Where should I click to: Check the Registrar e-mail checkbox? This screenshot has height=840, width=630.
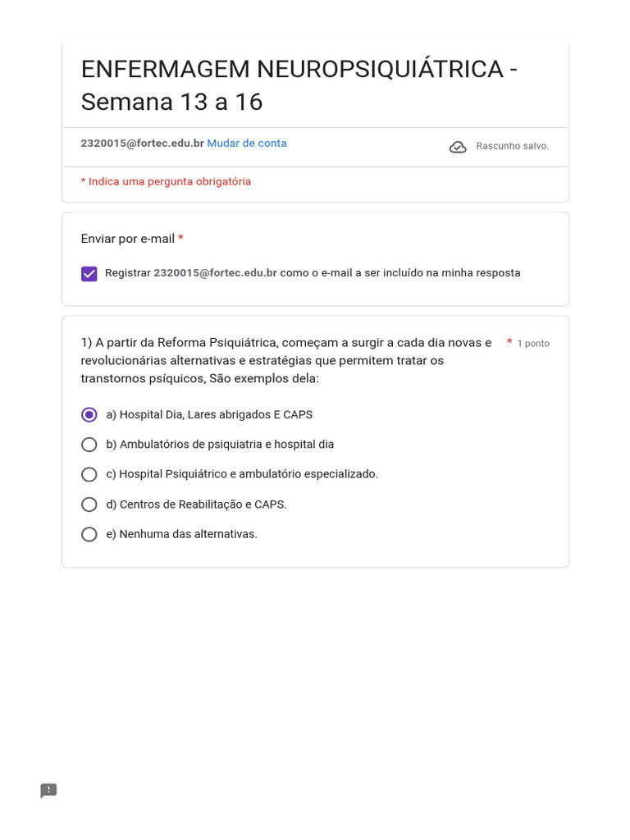pos(89,274)
